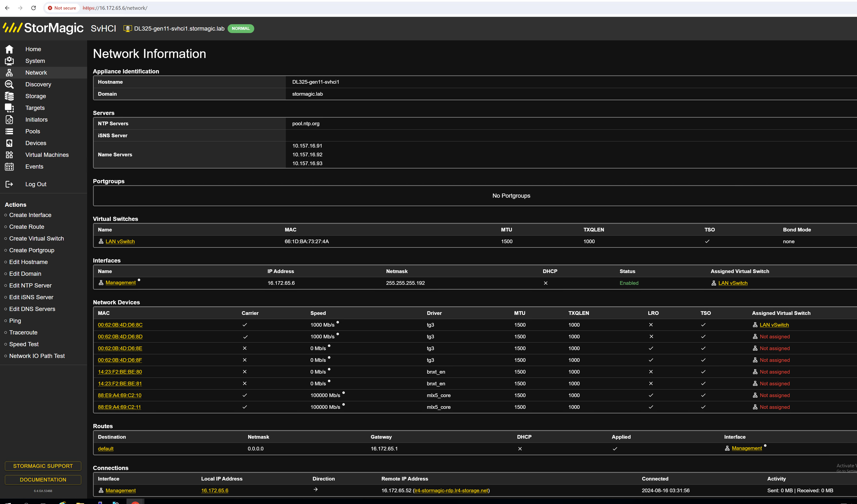Click the Enabled status text in Interfaces
The image size is (857, 504).
[x=629, y=283]
